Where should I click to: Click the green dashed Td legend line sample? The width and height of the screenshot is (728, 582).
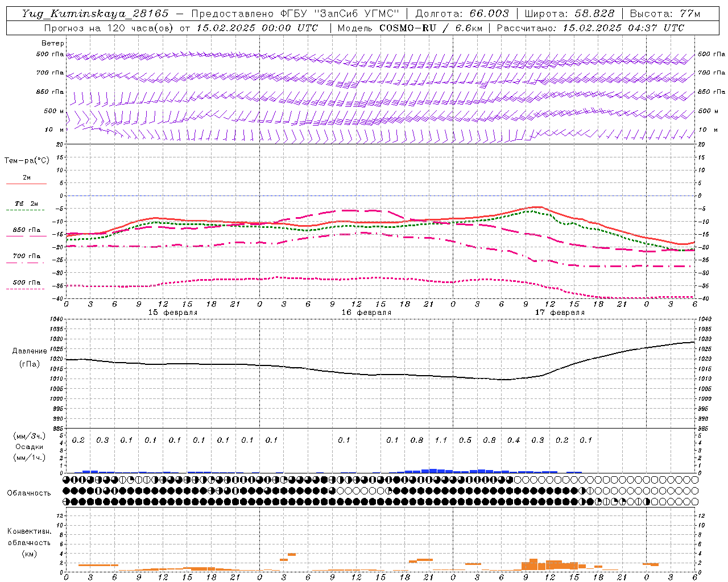point(26,210)
